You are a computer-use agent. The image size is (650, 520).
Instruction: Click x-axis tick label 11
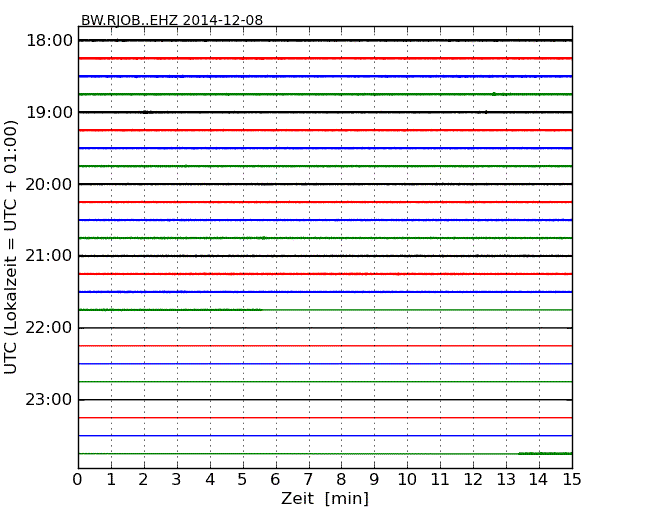[440, 479]
